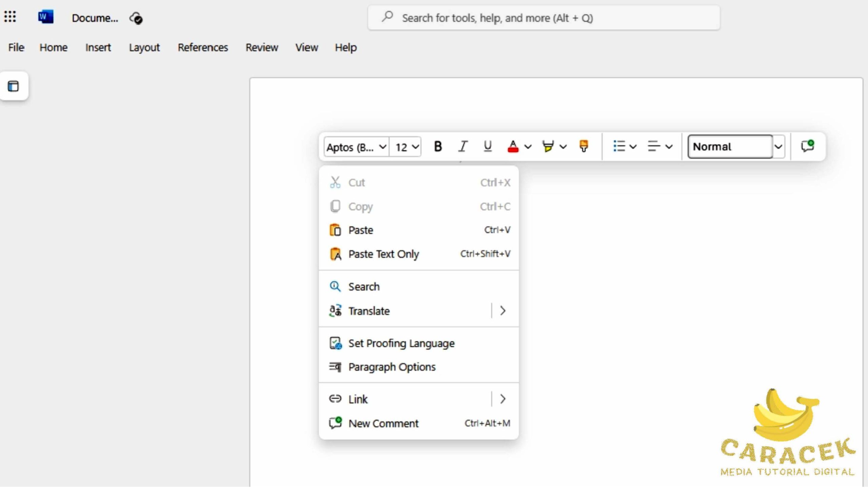The image size is (868, 488).
Task: Click the text highlight color marker icon
Action: (548, 146)
